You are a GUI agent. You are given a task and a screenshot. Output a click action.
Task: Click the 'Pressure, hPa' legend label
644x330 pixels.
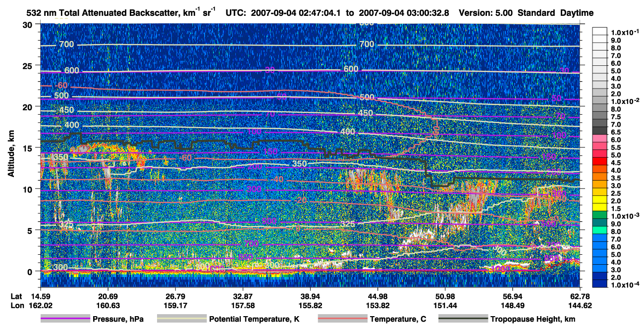coord(118,320)
